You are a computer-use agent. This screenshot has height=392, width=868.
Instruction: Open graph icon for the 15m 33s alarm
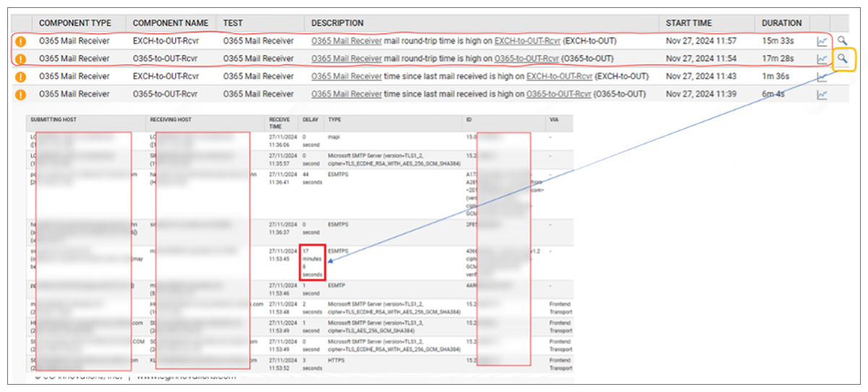(x=822, y=41)
